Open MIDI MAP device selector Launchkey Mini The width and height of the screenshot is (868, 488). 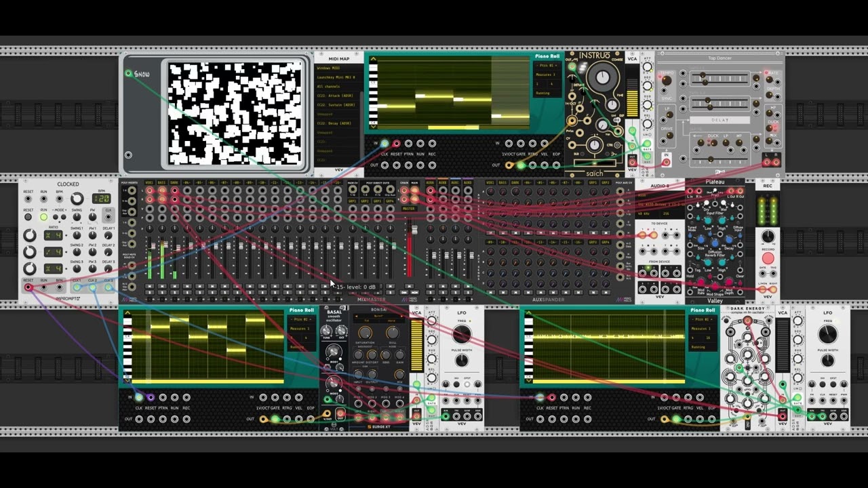tap(338, 77)
